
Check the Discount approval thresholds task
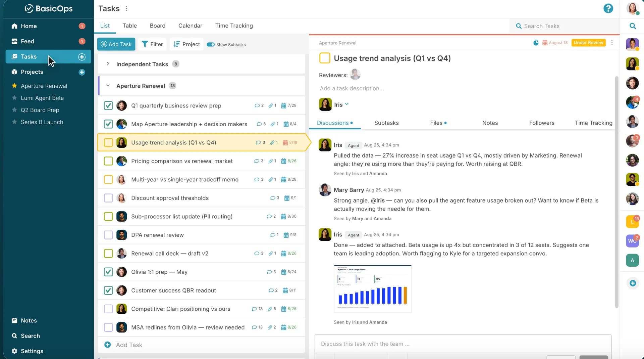coord(108,198)
